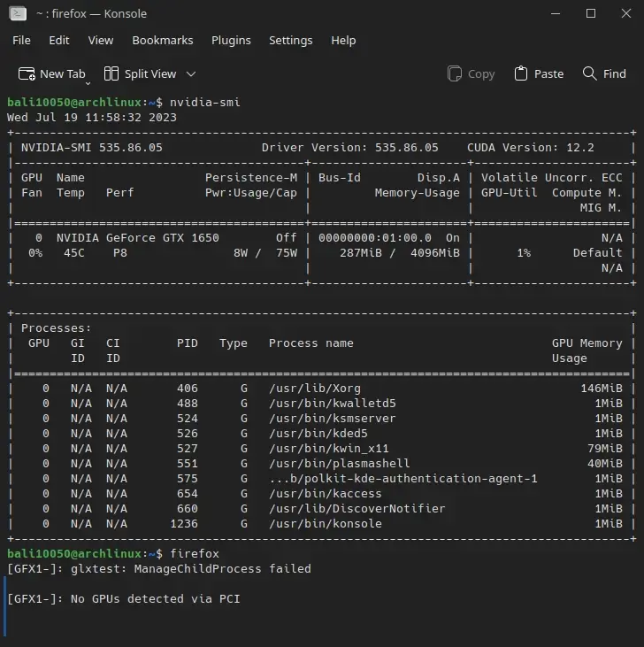644x647 pixels.
Task: Open the Plugins menu
Action: [x=231, y=41]
